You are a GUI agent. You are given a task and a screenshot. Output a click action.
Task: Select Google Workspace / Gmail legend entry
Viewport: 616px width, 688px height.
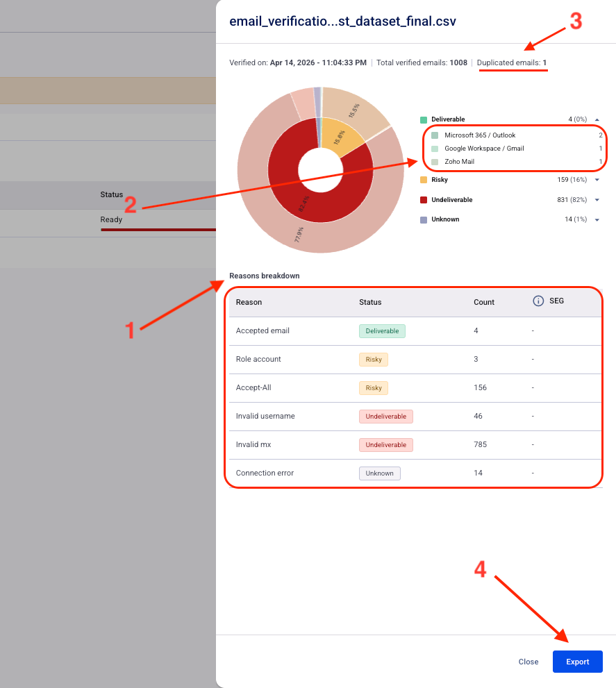click(x=484, y=149)
